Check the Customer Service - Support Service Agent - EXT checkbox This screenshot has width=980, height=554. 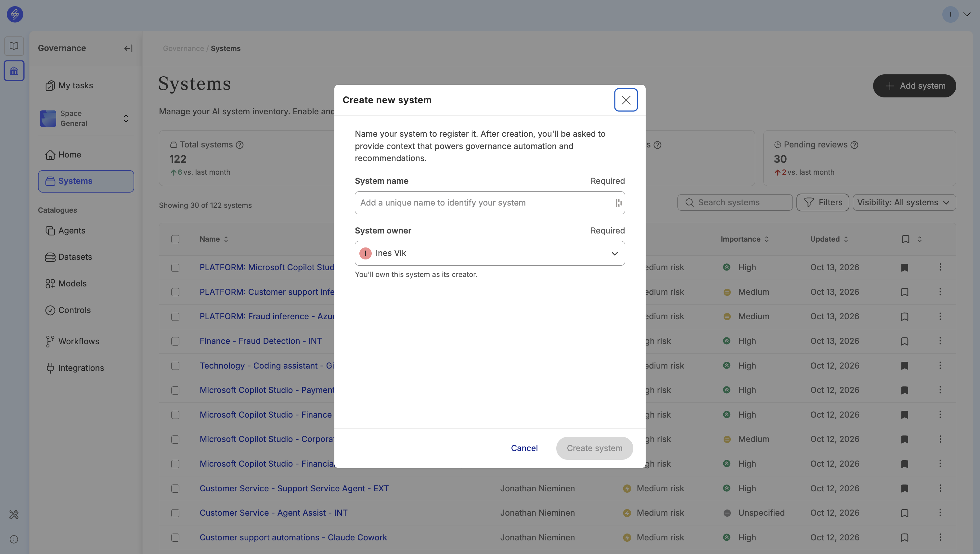pyautogui.click(x=175, y=488)
